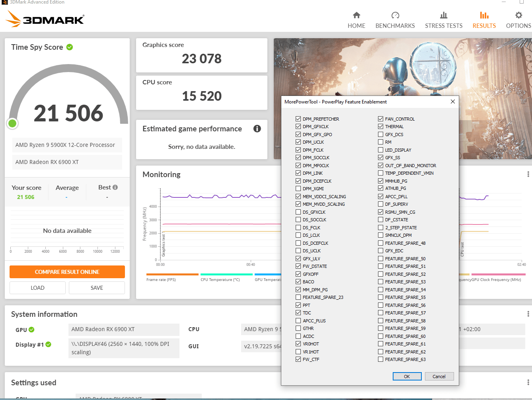
Task: Click AMD Ryzen 9 5900X processor label
Action: pos(67,145)
